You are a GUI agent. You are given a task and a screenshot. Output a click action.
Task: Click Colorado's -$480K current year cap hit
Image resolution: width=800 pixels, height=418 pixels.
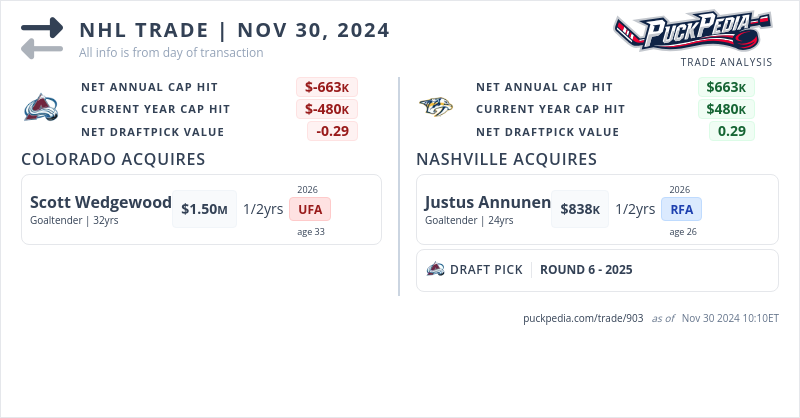pyautogui.click(x=326, y=109)
